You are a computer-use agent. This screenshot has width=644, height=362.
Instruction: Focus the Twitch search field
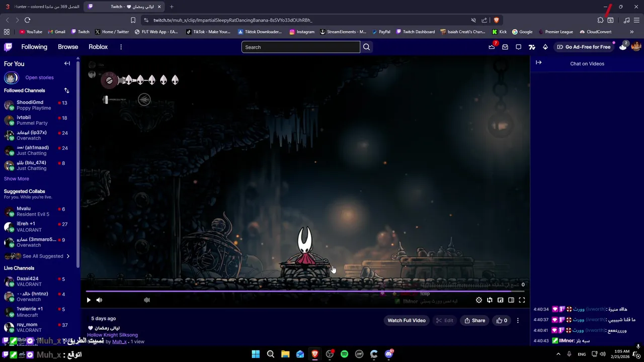(x=300, y=47)
